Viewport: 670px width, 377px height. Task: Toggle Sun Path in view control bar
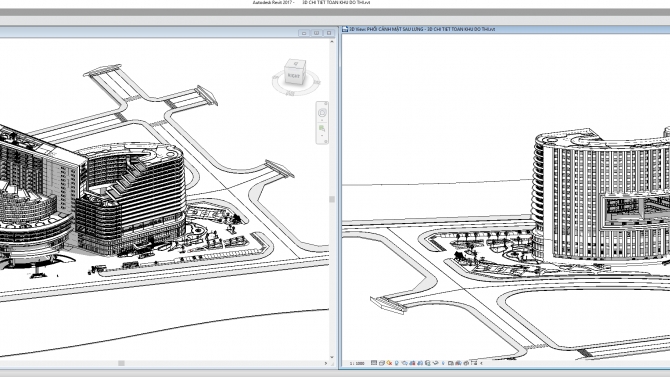389,363
